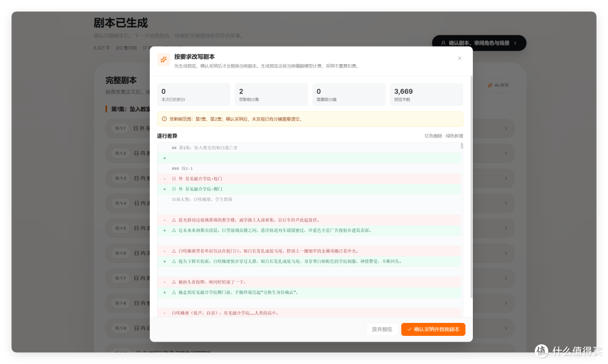Click removed line starting 晨光斜切过玻璃幕墙
Screen dimensions: 608x364
pyautogui.click(x=309, y=220)
